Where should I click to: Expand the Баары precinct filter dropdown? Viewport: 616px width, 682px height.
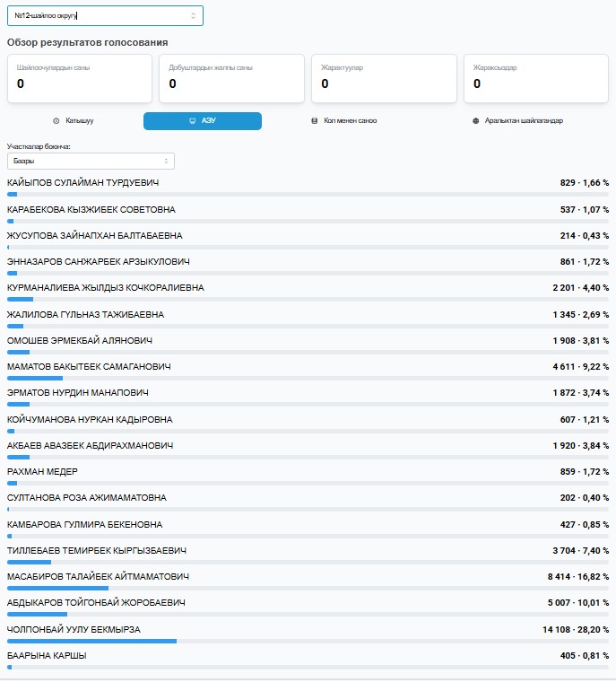click(90, 161)
